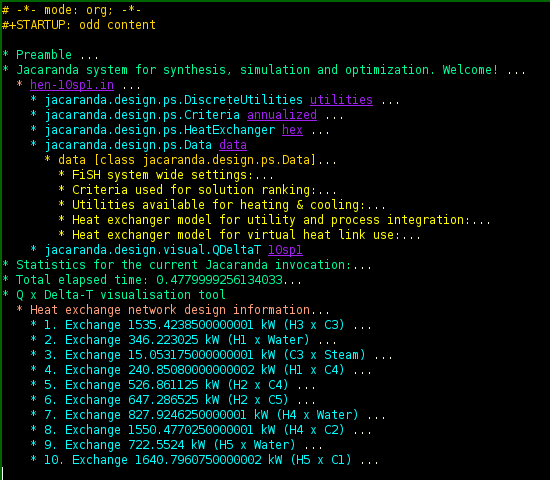Image resolution: width=550 pixels, height=480 pixels.
Task: Select the Total elapsed time heading
Action: (x=152, y=280)
